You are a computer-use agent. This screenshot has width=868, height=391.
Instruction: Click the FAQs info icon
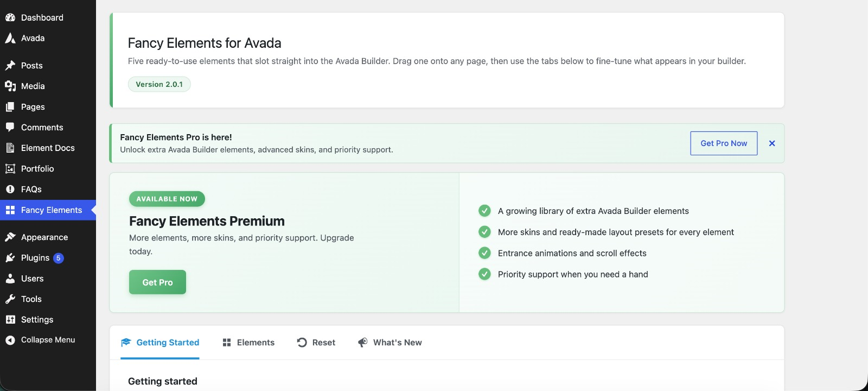10,189
